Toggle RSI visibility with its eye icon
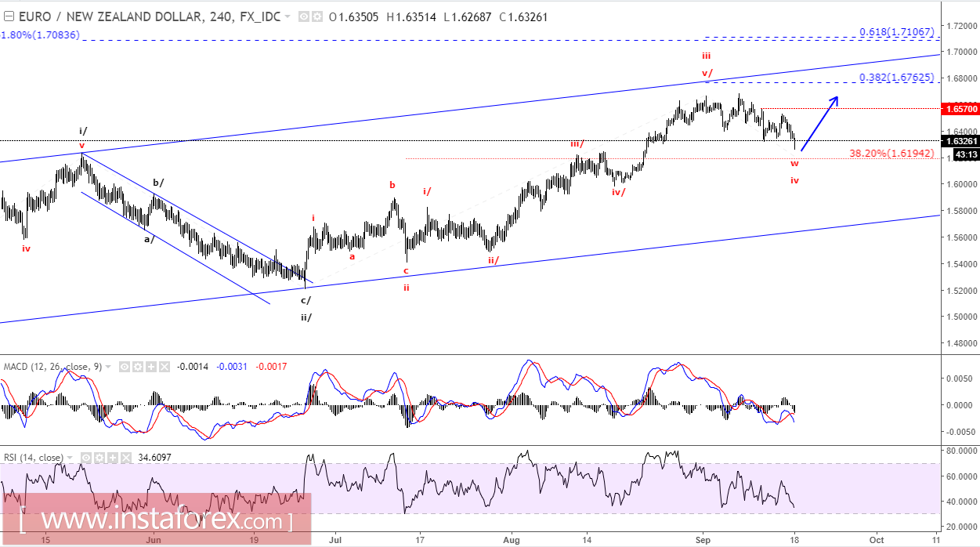 tap(86, 457)
